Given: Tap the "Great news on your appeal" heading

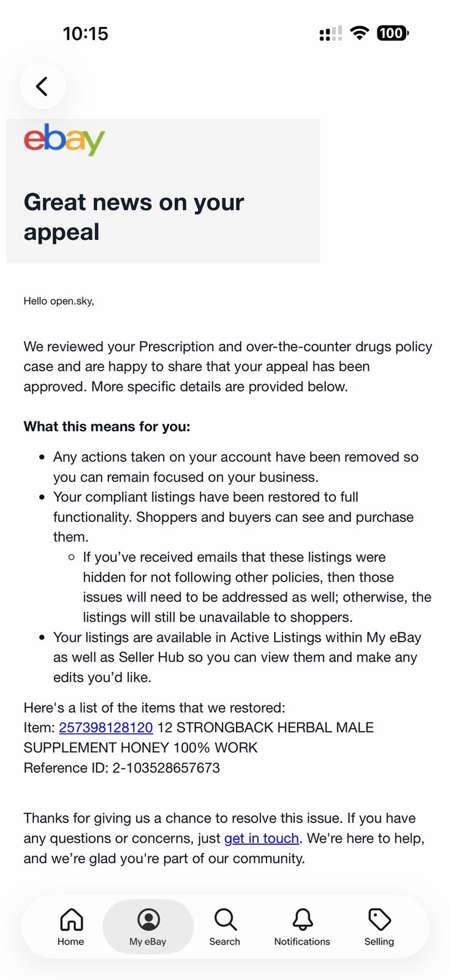Looking at the screenshot, I should 134,217.
